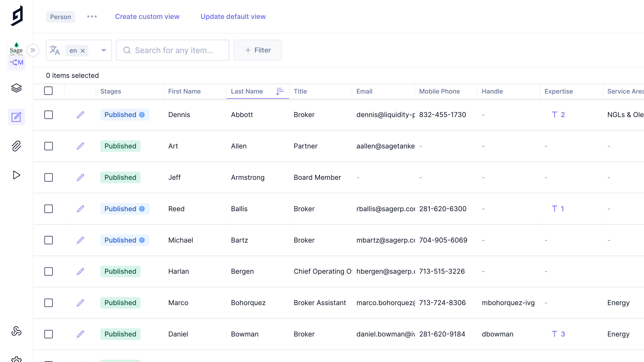Viewport: 644px width, 362px height.
Task: Click the Add Filter button
Action: [x=258, y=50]
